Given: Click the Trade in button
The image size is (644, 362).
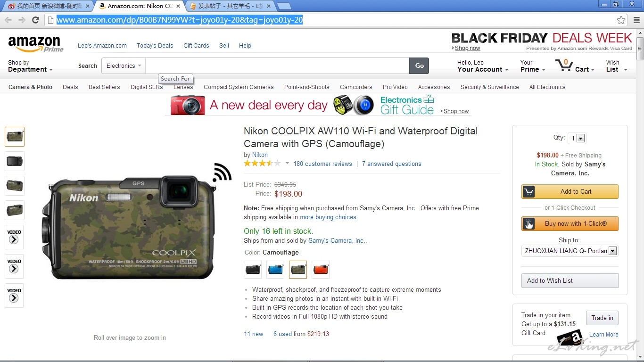Looking at the screenshot, I should click(x=602, y=318).
